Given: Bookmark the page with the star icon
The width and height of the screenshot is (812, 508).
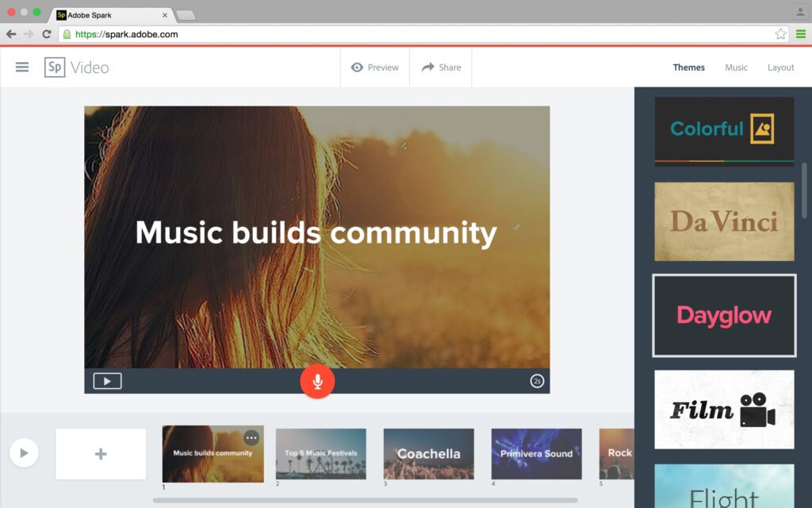Looking at the screenshot, I should 782,35.
